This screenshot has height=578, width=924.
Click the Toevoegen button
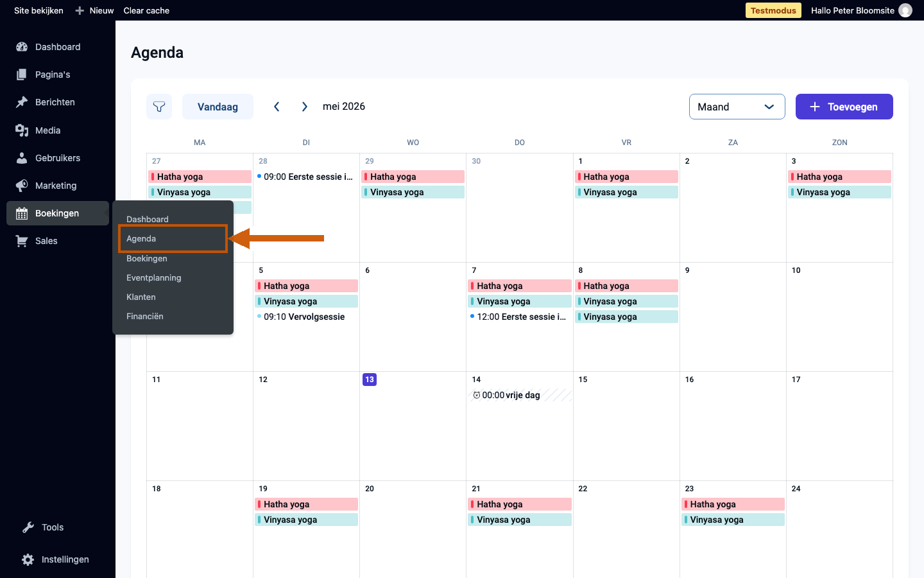pos(844,107)
